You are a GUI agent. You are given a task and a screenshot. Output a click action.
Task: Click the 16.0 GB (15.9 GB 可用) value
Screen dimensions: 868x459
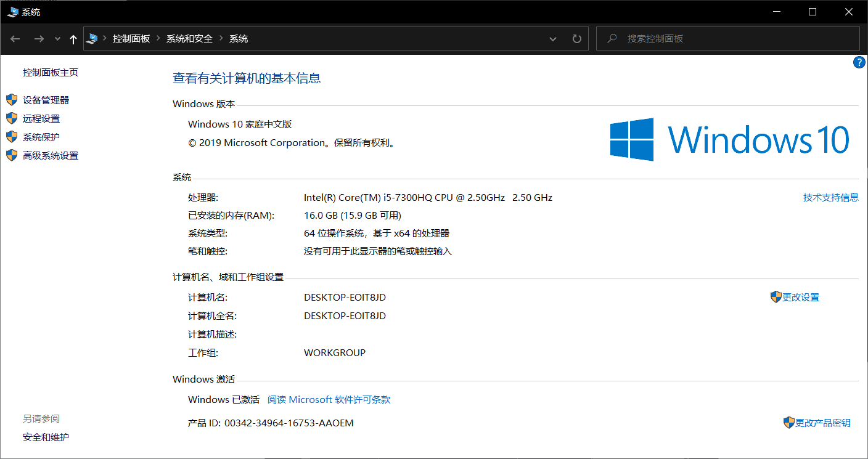pyautogui.click(x=353, y=216)
